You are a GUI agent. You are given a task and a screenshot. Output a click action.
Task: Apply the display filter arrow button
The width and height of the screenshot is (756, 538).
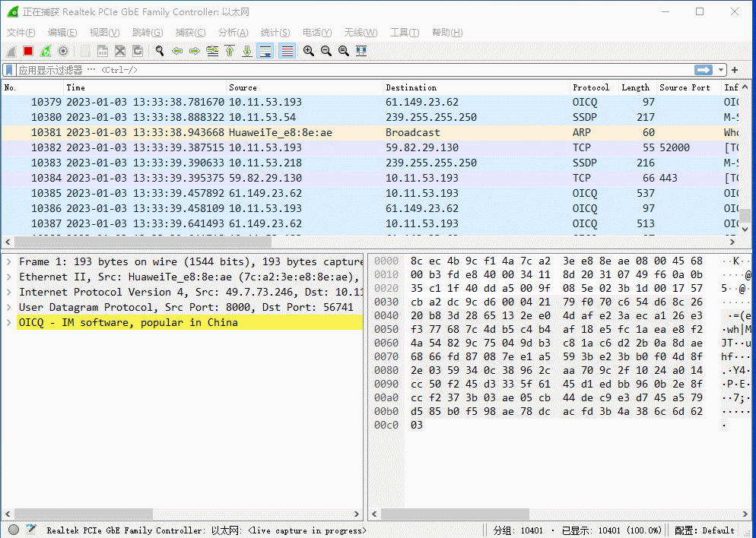tap(704, 70)
